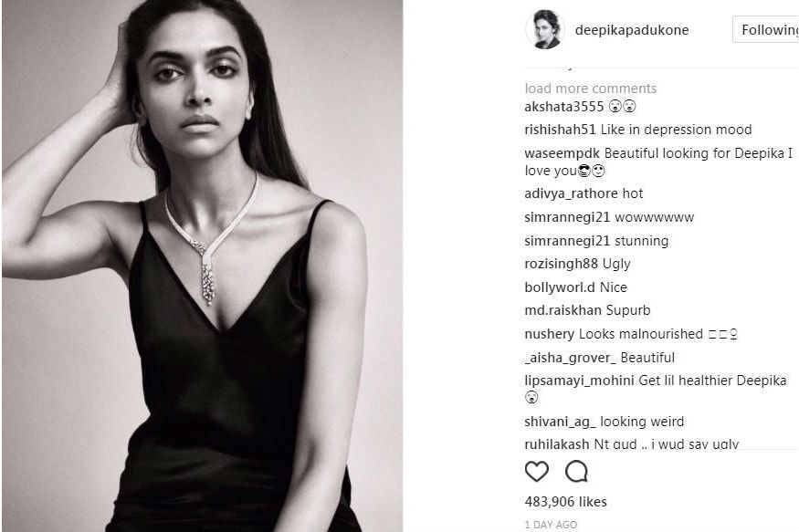Toggle the Following button
This screenshot has width=799, height=532.
[x=765, y=29]
